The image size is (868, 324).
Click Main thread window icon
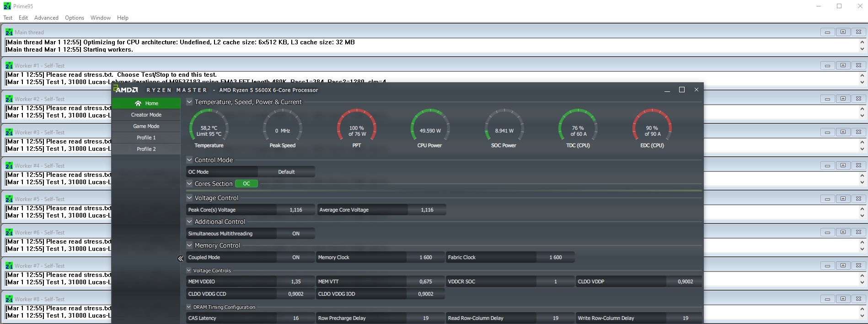(x=9, y=32)
